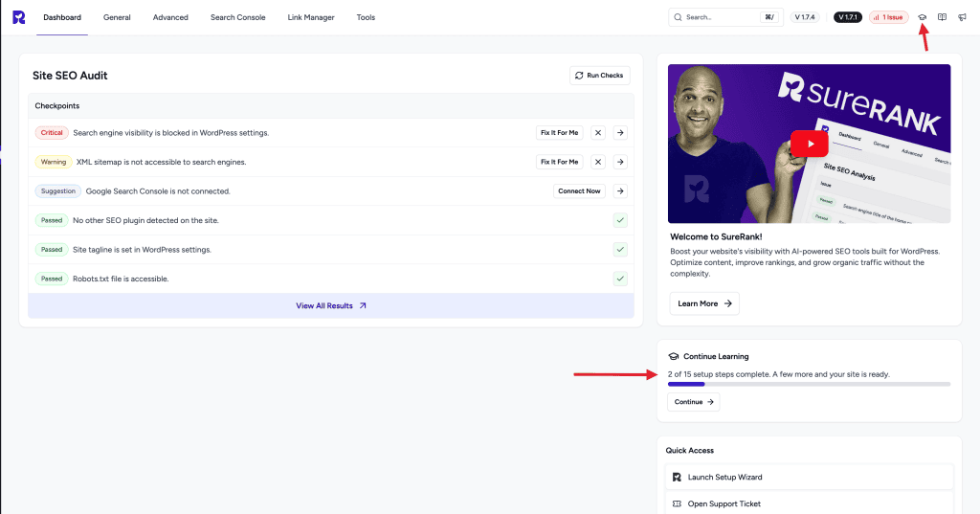
Task: Open View All Results link
Action: tap(331, 305)
